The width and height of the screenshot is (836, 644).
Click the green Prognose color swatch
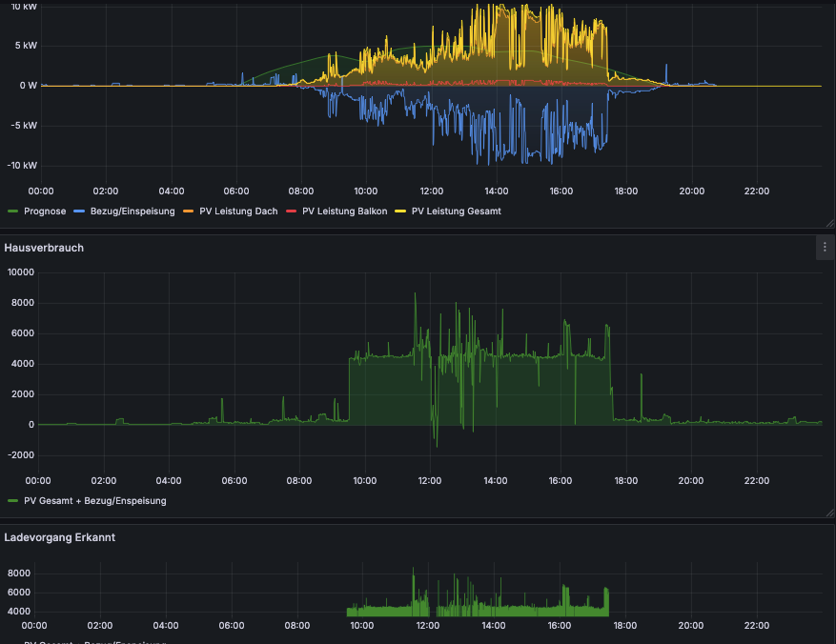[x=13, y=211]
